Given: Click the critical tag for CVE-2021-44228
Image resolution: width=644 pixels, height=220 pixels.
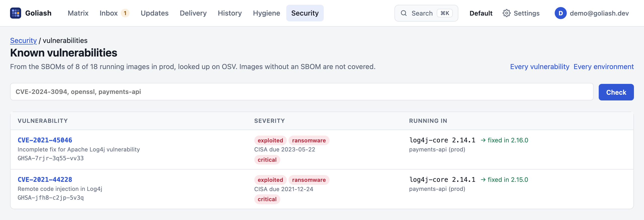Looking at the screenshot, I should [267, 199].
